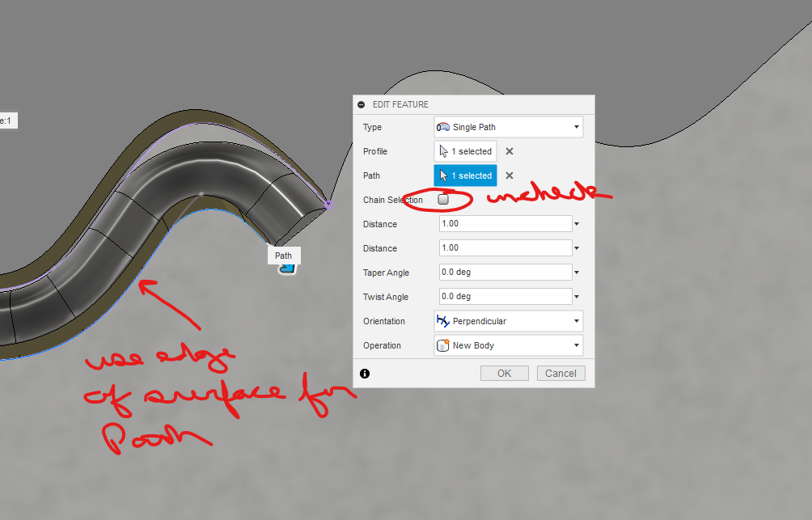The width and height of the screenshot is (812, 520).
Task: Click the Profile selection arrow icon
Action: pos(445,151)
